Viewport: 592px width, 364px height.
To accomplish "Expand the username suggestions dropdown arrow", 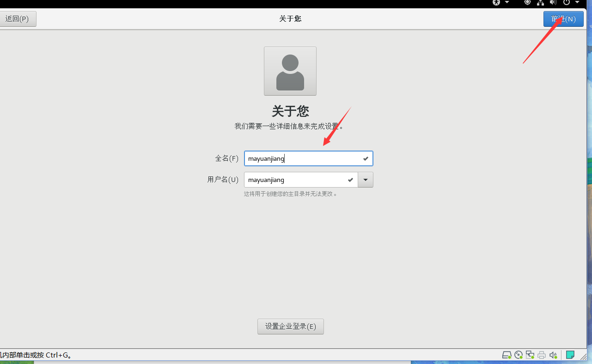I will pos(366,180).
